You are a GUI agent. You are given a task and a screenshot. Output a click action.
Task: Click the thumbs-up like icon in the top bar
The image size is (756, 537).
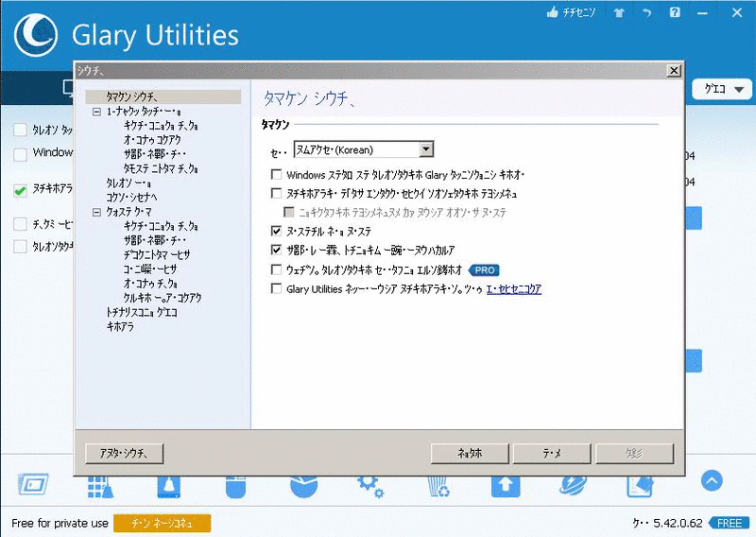(x=553, y=12)
